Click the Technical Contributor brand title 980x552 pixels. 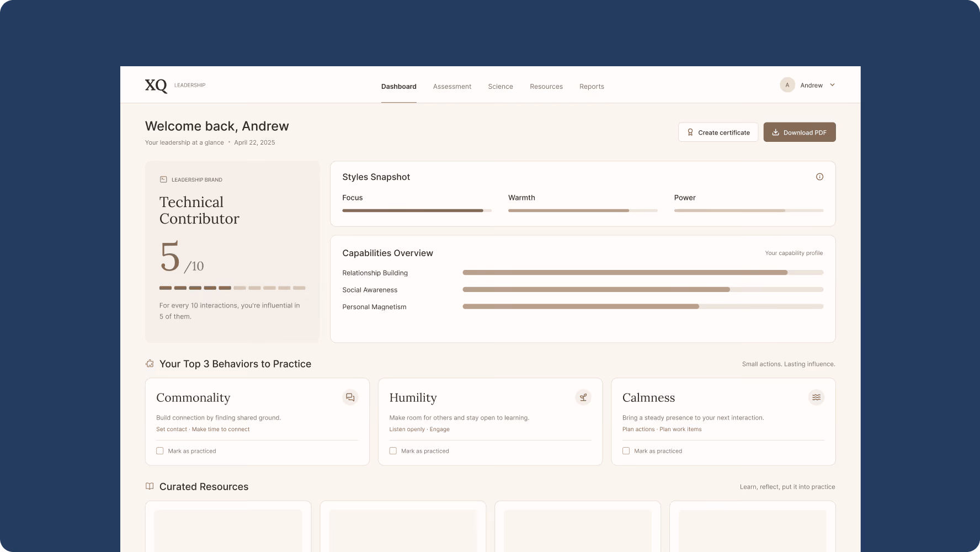tap(199, 210)
